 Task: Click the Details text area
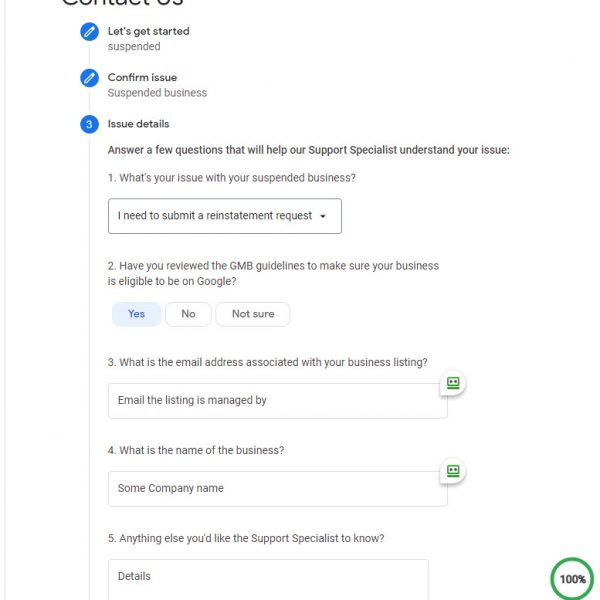click(x=267, y=579)
